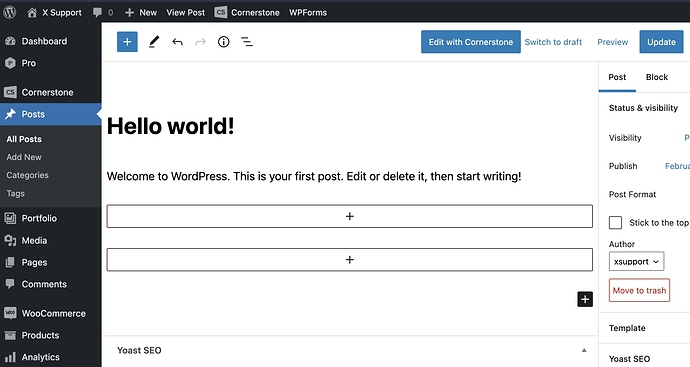The image size is (690, 367).
Task: Open the xsupport Author dropdown
Action: 636,261
